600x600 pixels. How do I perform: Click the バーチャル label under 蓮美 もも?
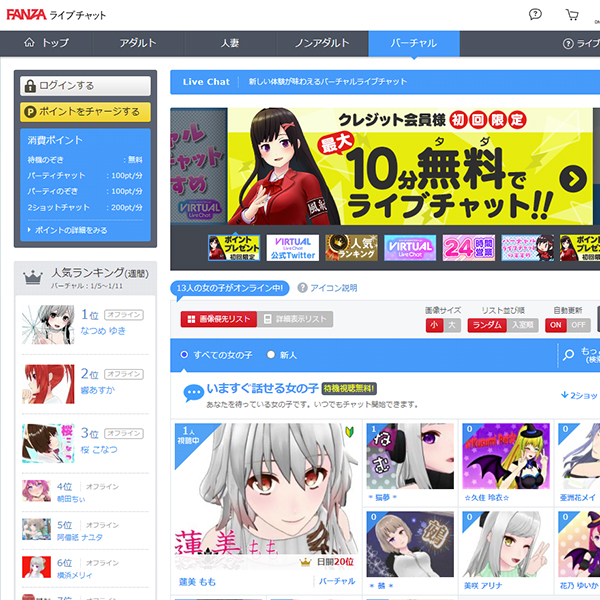(x=337, y=581)
